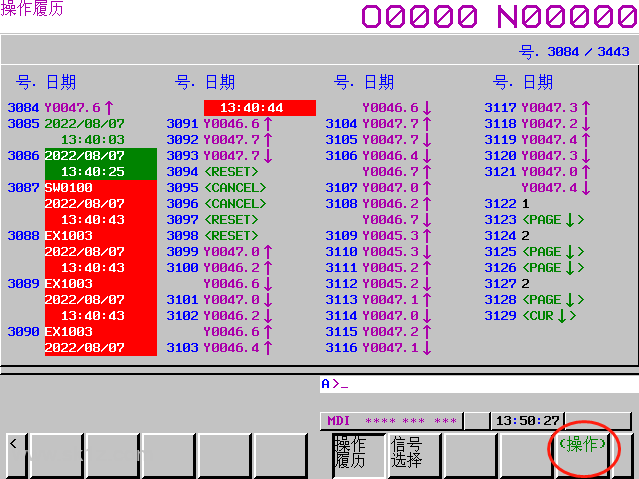The width and height of the screenshot is (639, 479).
Task: Click the 操作履历 screen title
Action: pyautogui.click(x=32, y=8)
